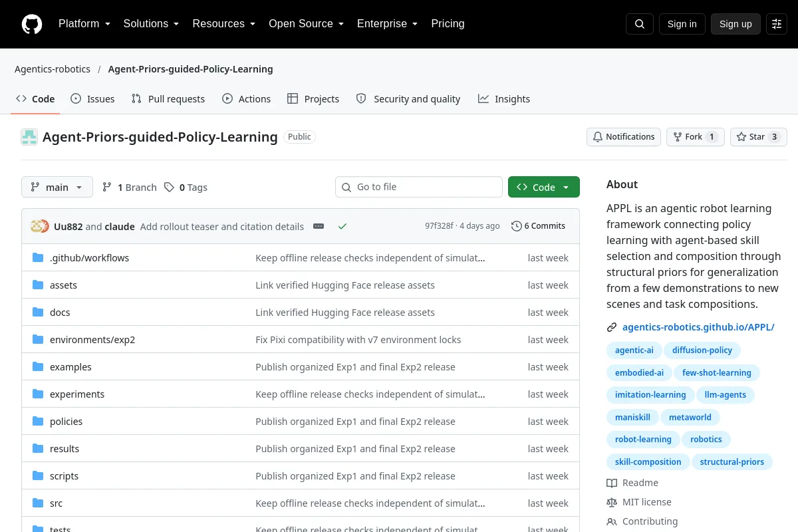Open the environments/exp2 folder name
Image resolution: width=798 pixels, height=532 pixels.
[92, 340]
